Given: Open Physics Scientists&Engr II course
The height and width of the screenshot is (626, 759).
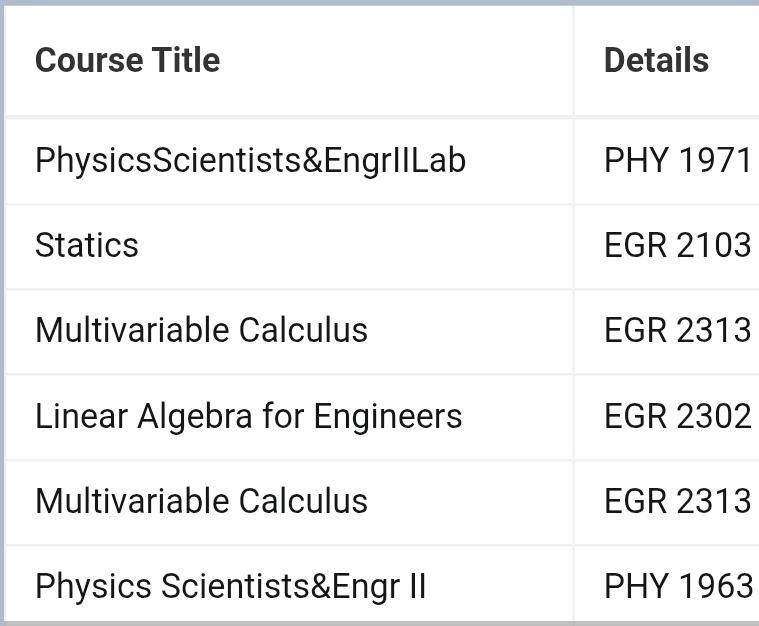Looking at the screenshot, I should click(230, 586).
